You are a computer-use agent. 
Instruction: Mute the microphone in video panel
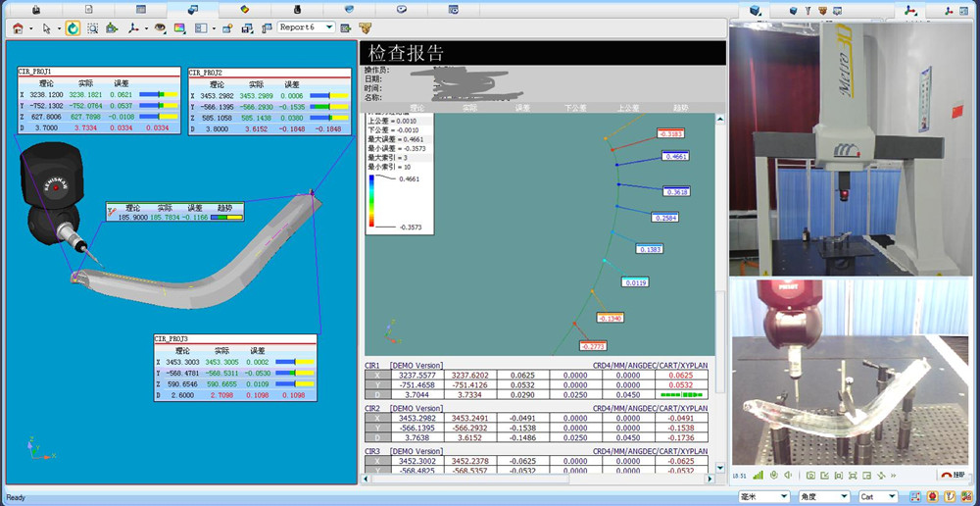pos(773,476)
